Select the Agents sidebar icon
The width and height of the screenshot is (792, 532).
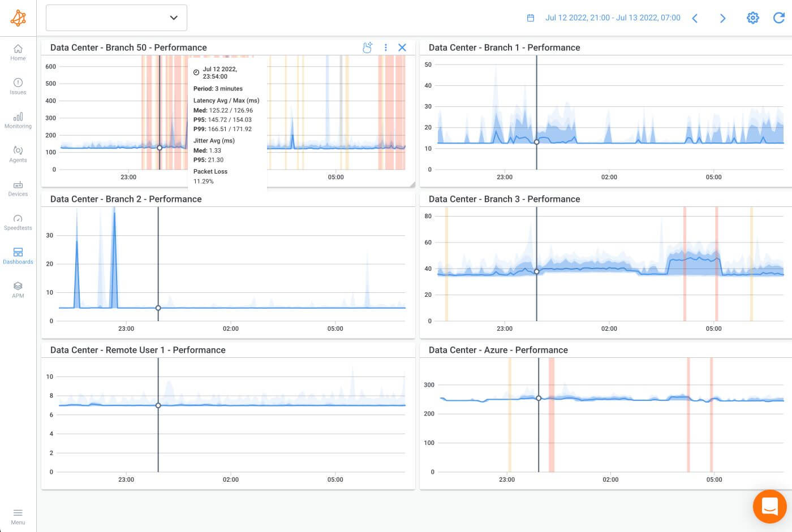click(18, 154)
